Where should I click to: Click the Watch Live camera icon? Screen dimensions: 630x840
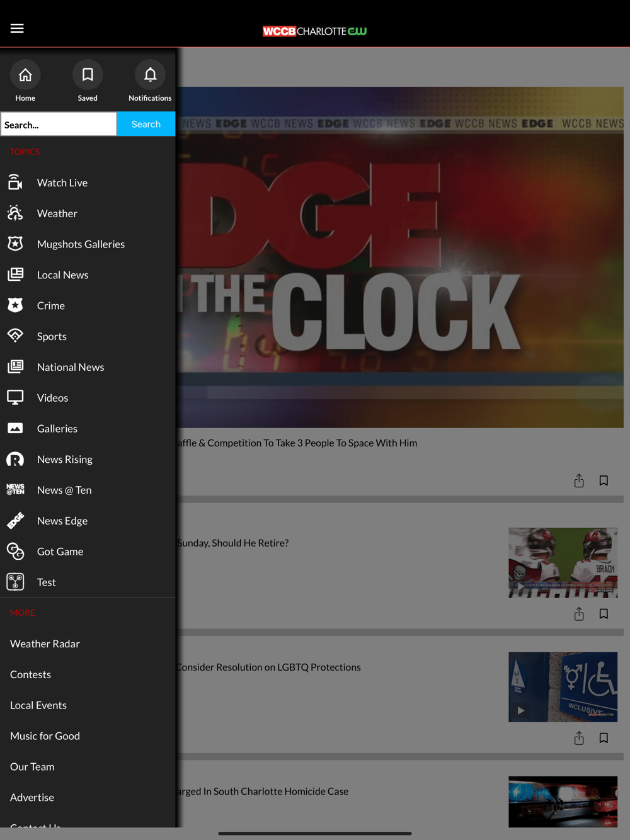pos(15,183)
